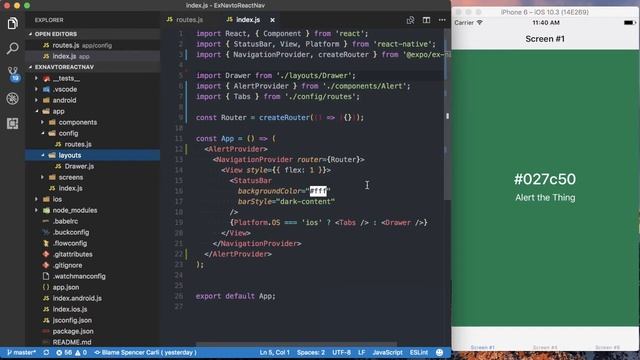Viewport: 640px width, 360px height.
Task: Change language mode JavaScript
Action: (387, 352)
